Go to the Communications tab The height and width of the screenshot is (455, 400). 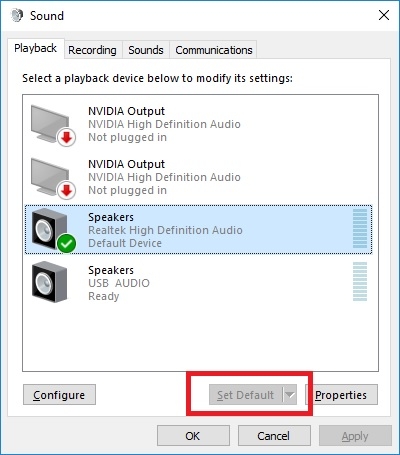[214, 50]
